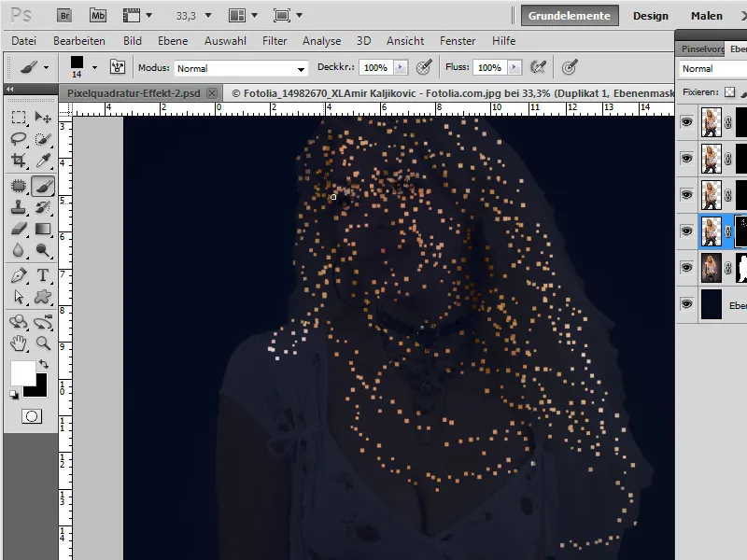
Task: Click the white foreground color swatch
Action: pyautogui.click(x=22, y=372)
